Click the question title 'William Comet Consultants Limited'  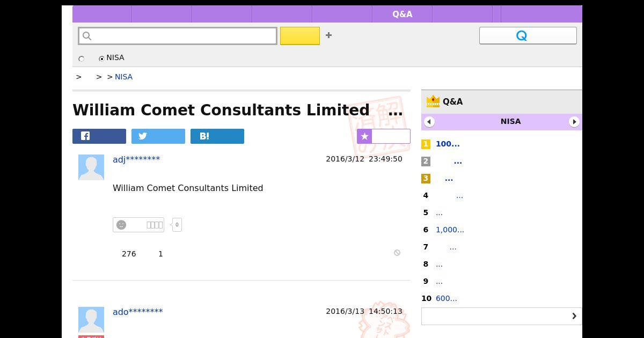pyautogui.click(x=221, y=110)
